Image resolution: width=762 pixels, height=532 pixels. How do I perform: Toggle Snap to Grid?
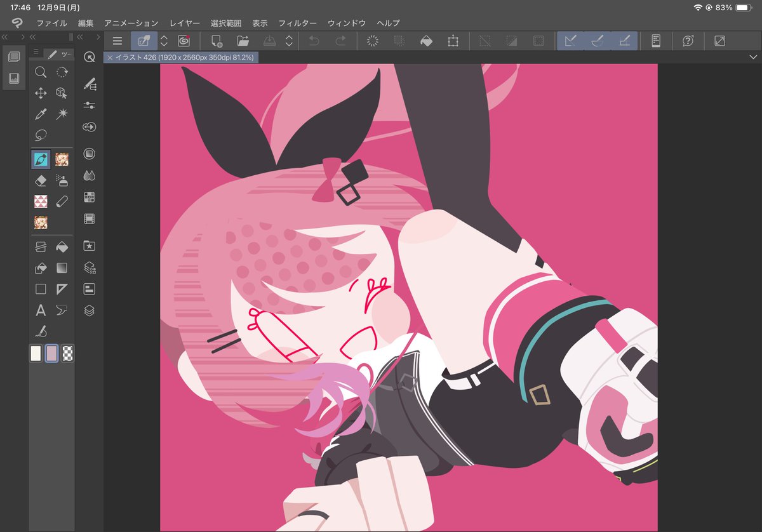(624, 41)
